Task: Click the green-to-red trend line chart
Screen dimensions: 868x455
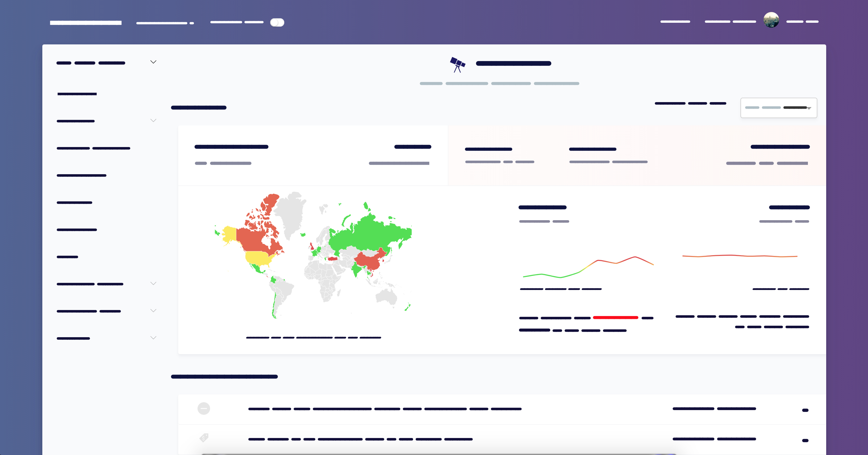Action: (588, 267)
